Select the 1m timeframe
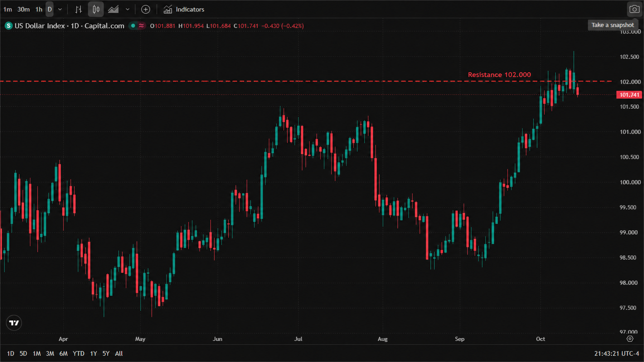The width and height of the screenshot is (644, 362). 8,9
